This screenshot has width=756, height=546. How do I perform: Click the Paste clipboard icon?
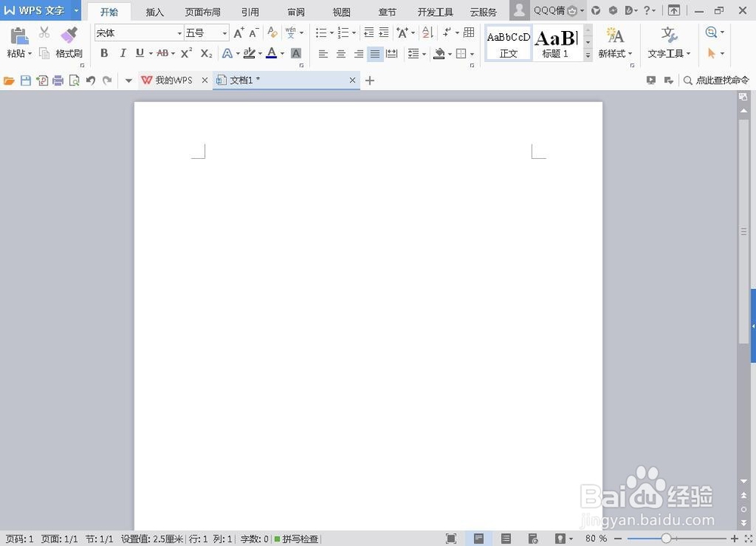click(x=18, y=36)
